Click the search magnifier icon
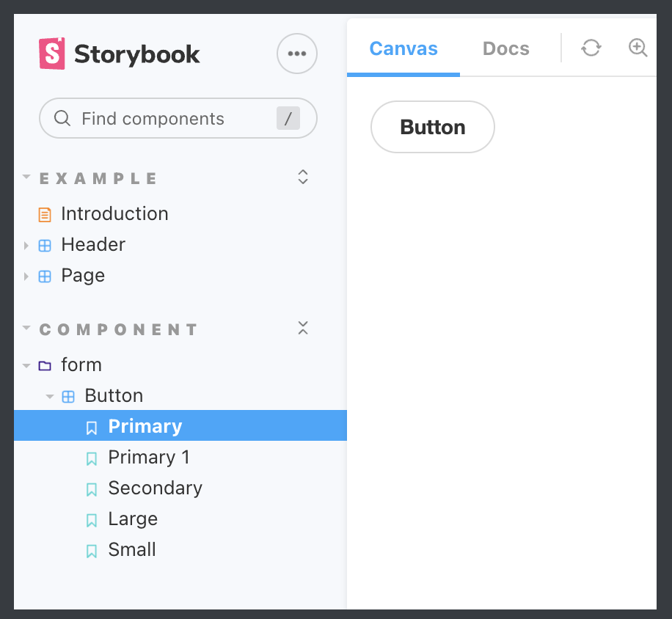This screenshot has height=619, width=672. click(x=62, y=118)
